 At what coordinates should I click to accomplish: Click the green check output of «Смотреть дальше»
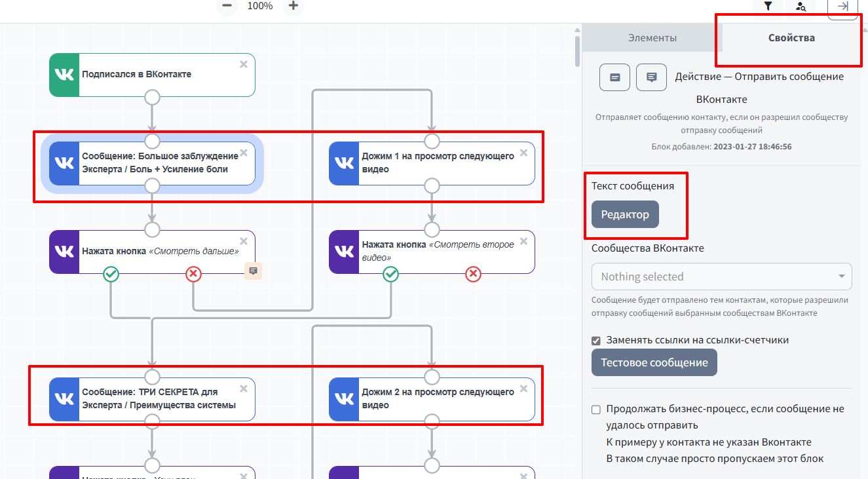111,274
